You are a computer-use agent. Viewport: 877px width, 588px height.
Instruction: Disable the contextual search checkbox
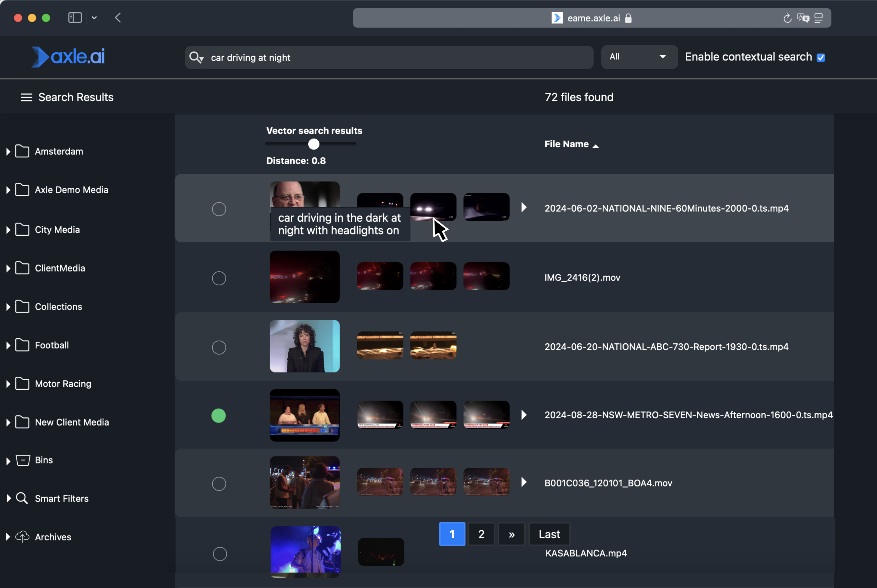821,58
